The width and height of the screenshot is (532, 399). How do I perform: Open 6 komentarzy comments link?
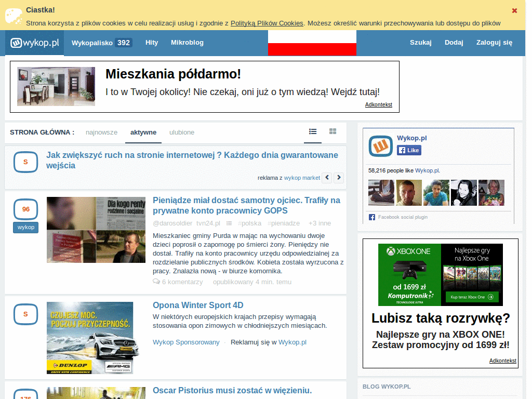(x=182, y=282)
